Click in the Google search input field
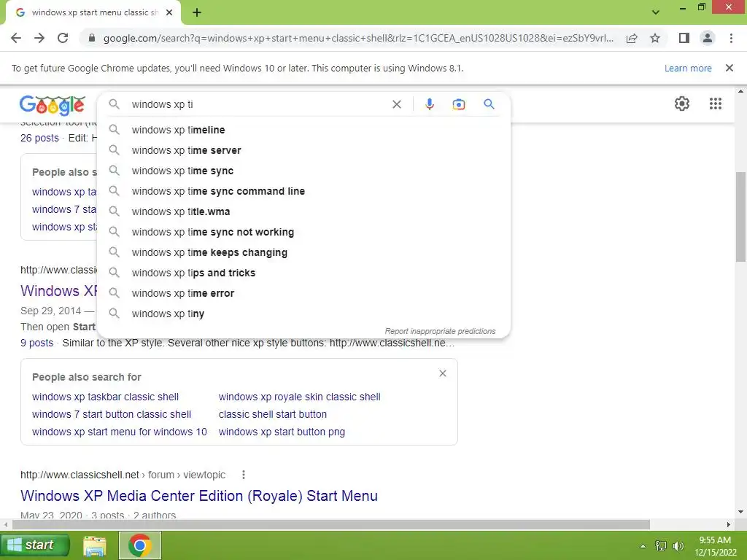747x560 pixels. tap(258, 104)
